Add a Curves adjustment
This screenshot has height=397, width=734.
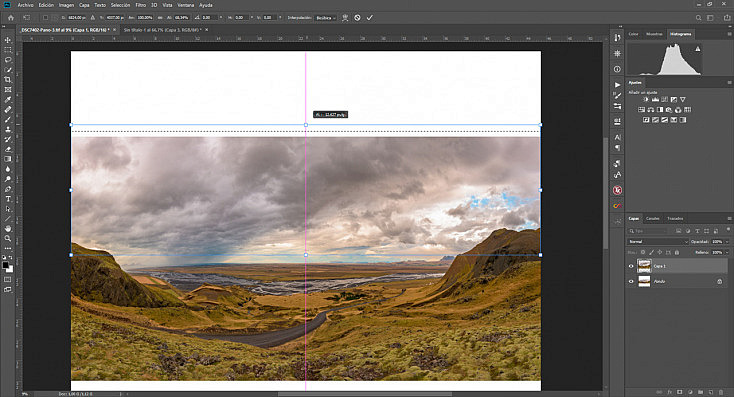[x=664, y=99]
